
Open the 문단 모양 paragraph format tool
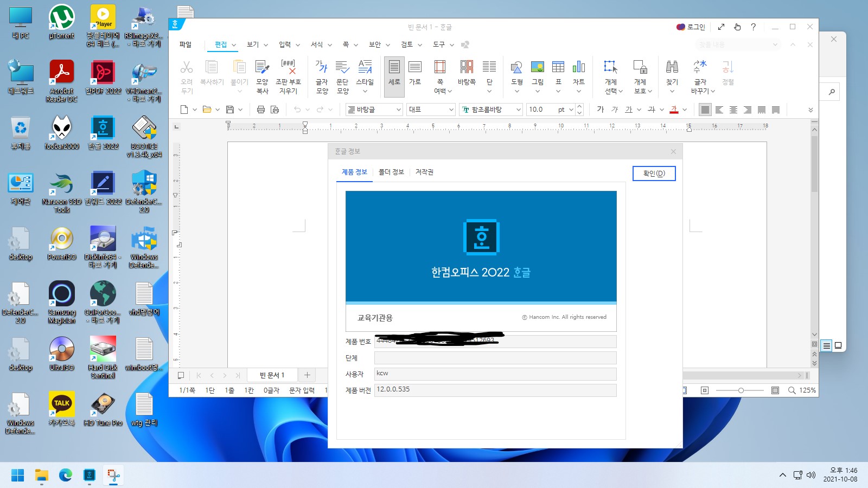coord(342,77)
